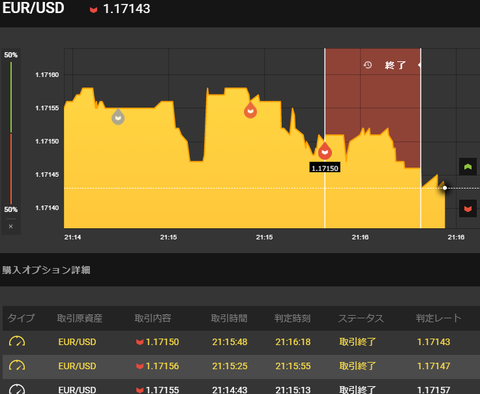
Task: Click the green High up-arrow button
Action: [468, 167]
